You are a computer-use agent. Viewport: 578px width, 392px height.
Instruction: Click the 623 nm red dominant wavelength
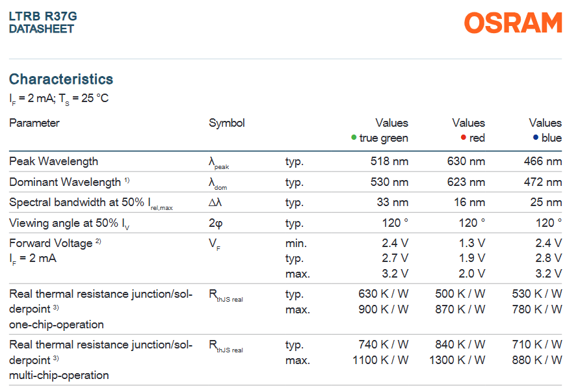466,182
